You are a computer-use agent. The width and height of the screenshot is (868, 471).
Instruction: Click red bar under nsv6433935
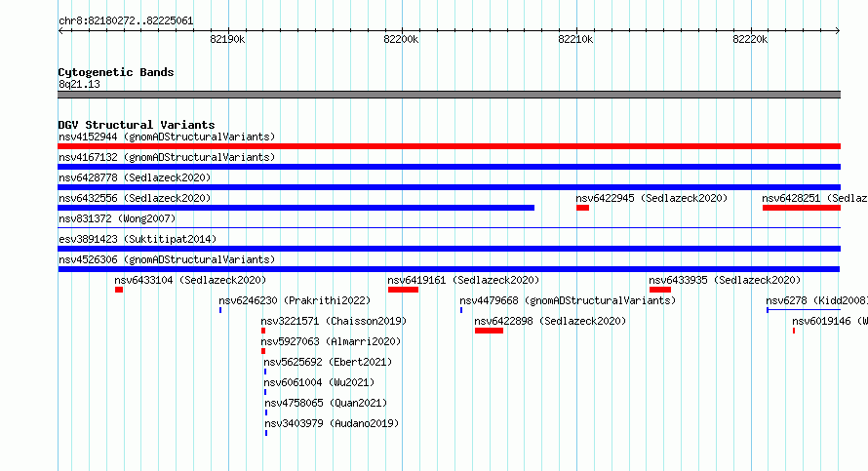(x=660, y=290)
